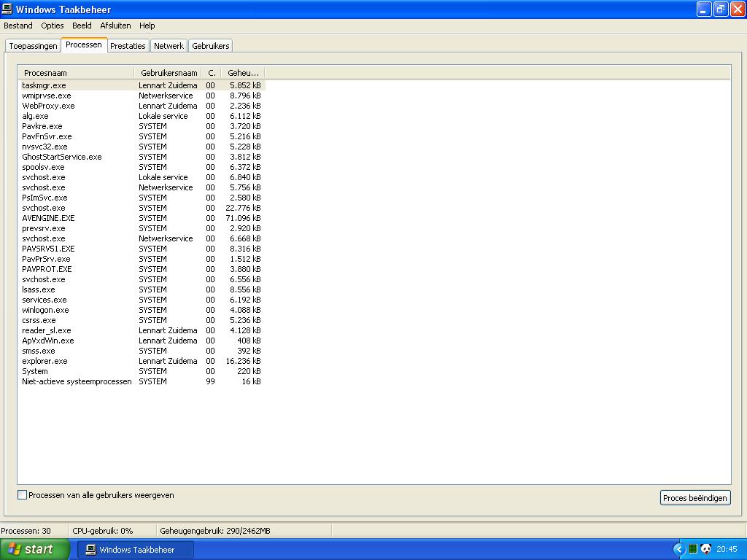Select the prevsrv.exe process
The width and height of the screenshot is (747, 560).
point(142,228)
